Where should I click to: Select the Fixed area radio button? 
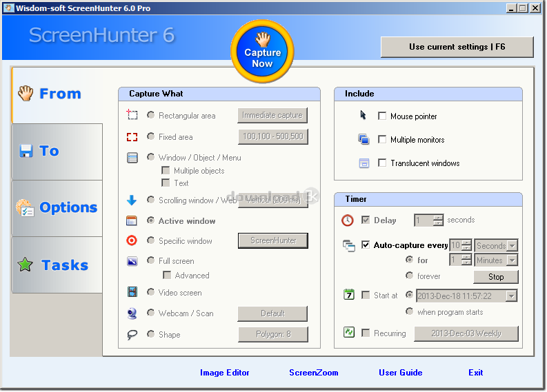point(150,136)
